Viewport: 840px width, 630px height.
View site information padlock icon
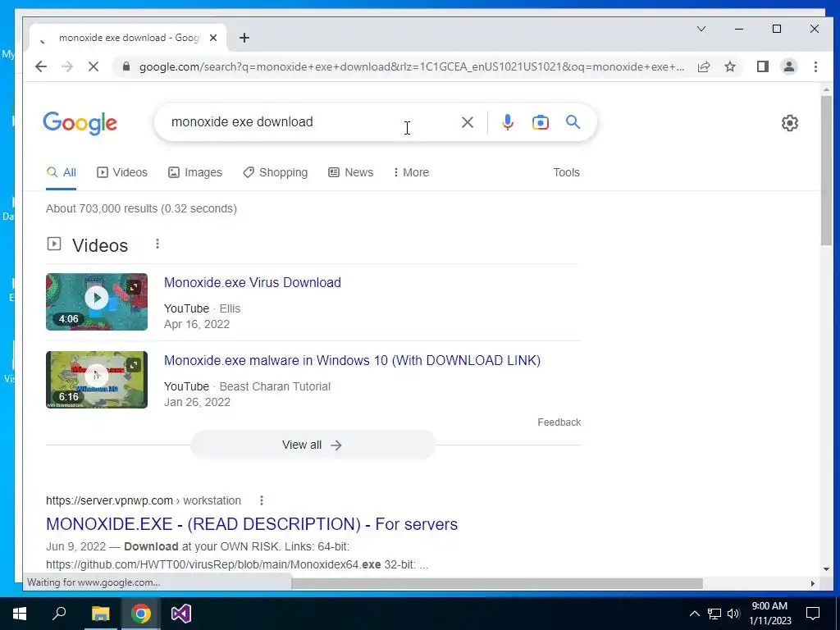pyautogui.click(x=126, y=66)
